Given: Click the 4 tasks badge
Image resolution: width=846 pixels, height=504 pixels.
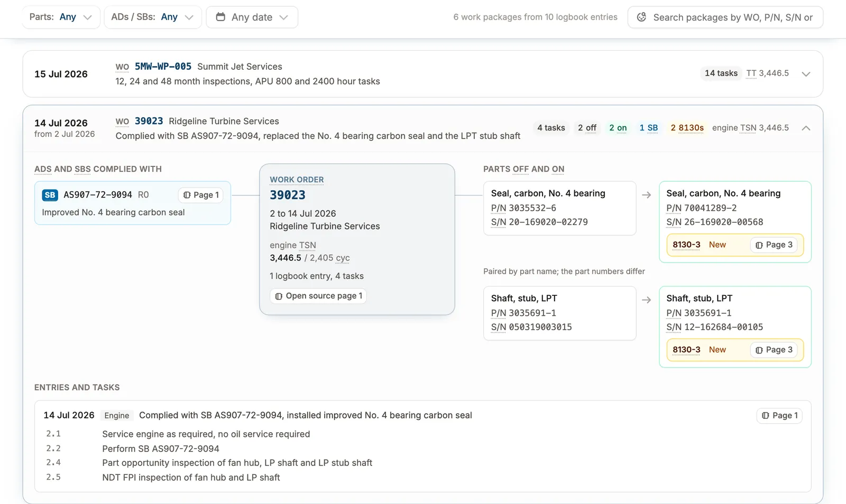Looking at the screenshot, I should pos(551,128).
